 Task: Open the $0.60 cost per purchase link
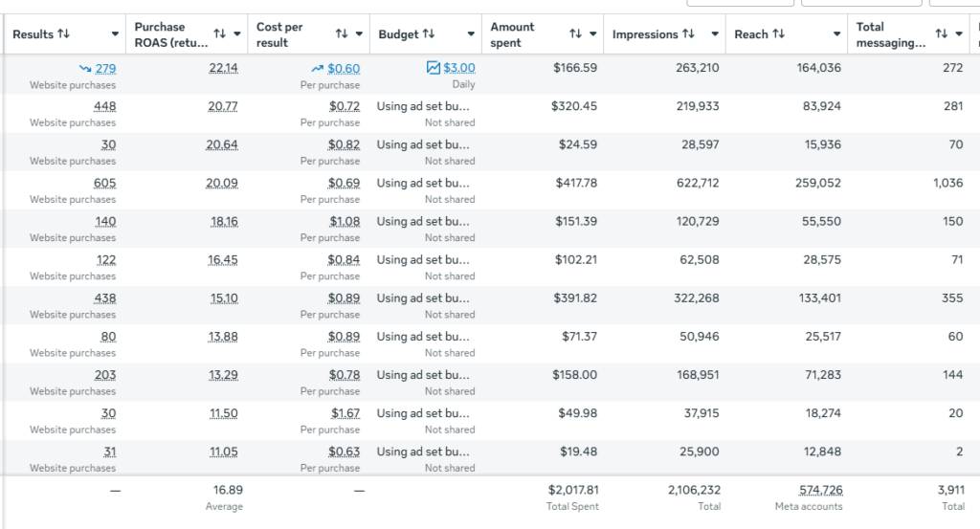(344, 68)
